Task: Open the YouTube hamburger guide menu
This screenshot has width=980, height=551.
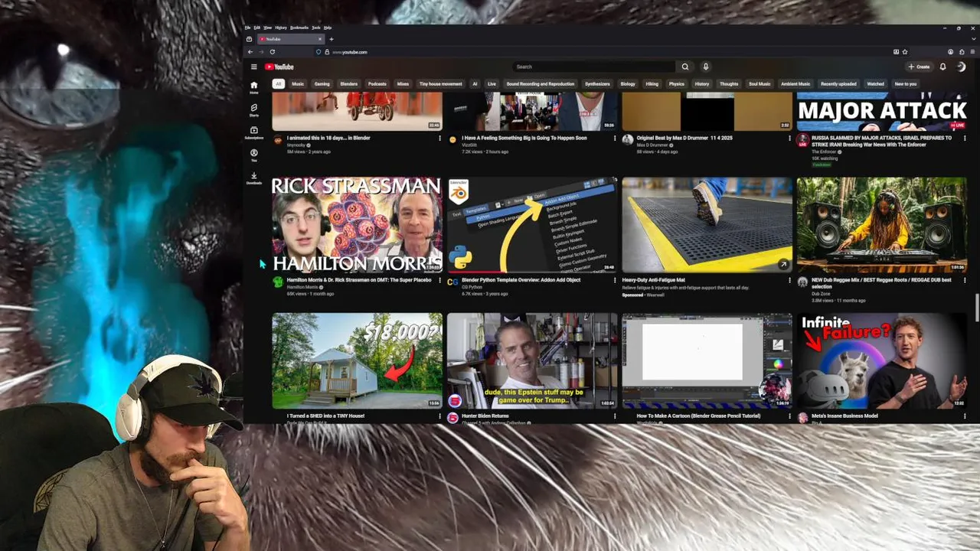Action: click(254, 67)
